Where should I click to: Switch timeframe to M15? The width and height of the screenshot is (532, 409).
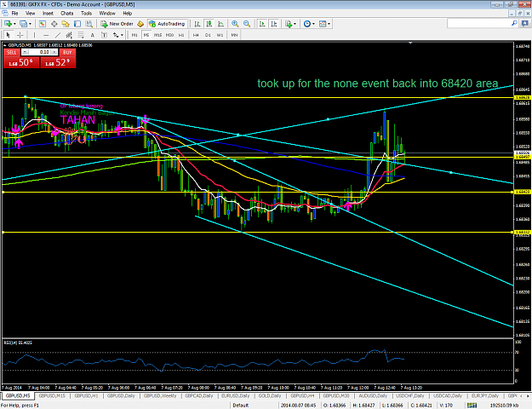[x=157, y=35]
